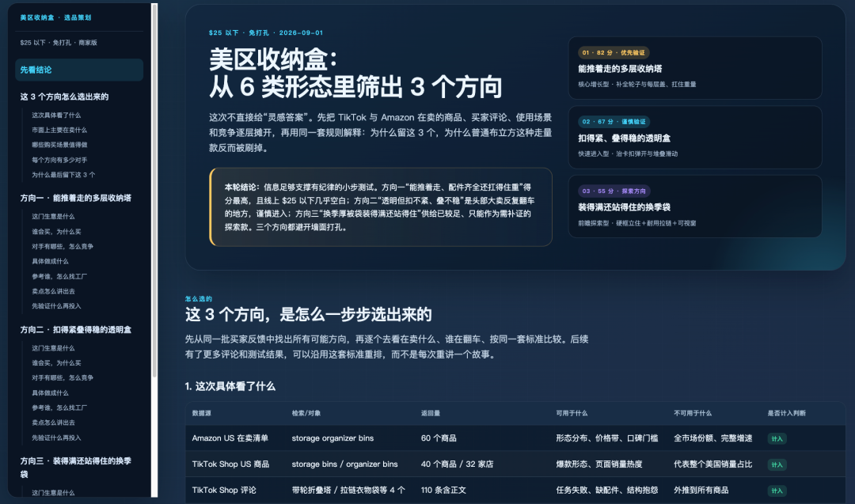Click the 可用于什么 column header
855x504 pixels.
tap(572, 413)
